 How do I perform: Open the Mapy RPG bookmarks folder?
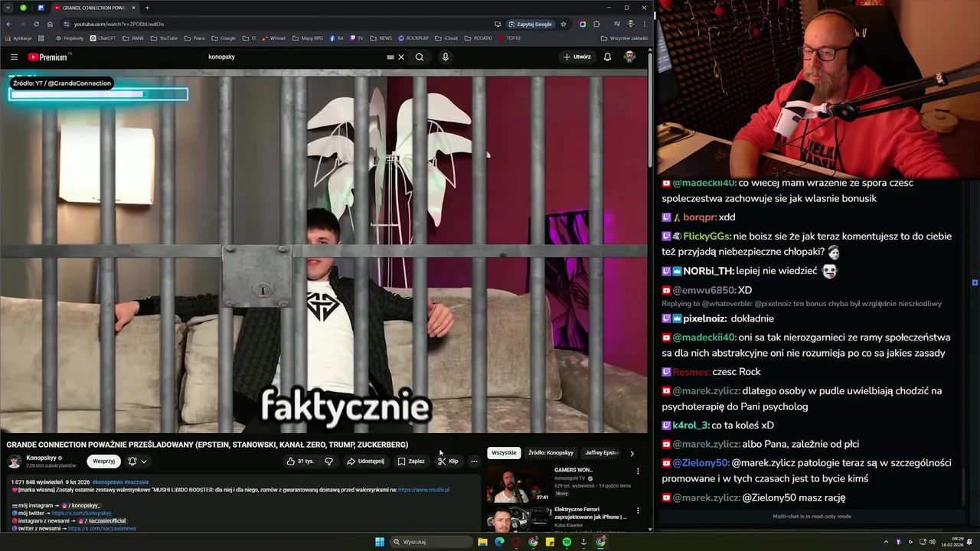pyautogui.click(x=308, y=37)
